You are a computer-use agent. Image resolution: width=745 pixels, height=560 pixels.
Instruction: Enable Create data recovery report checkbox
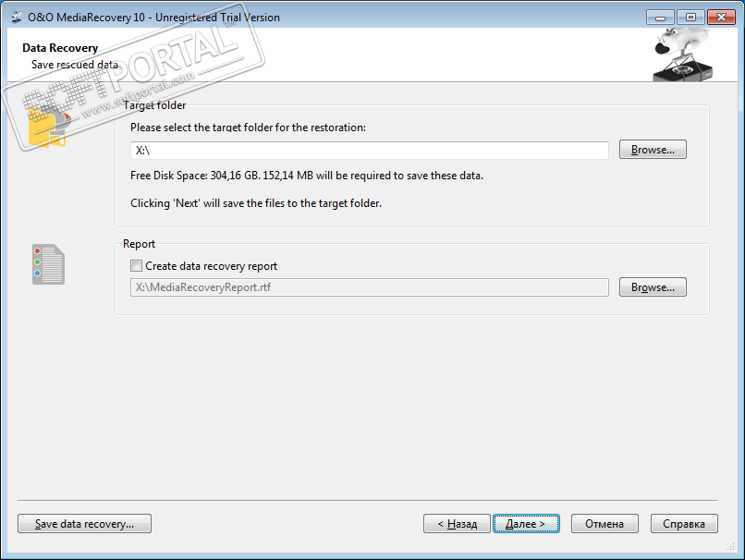[137, 266]
